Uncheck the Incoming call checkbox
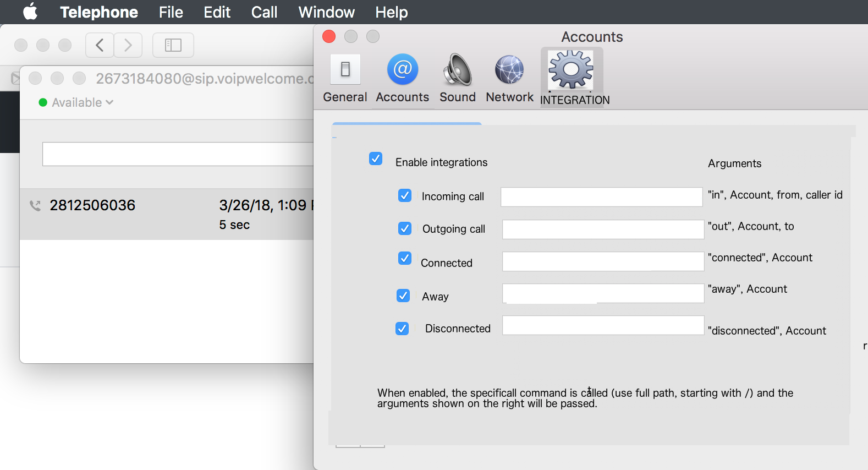The image size is (868, 470). click(x=405, y=195)
